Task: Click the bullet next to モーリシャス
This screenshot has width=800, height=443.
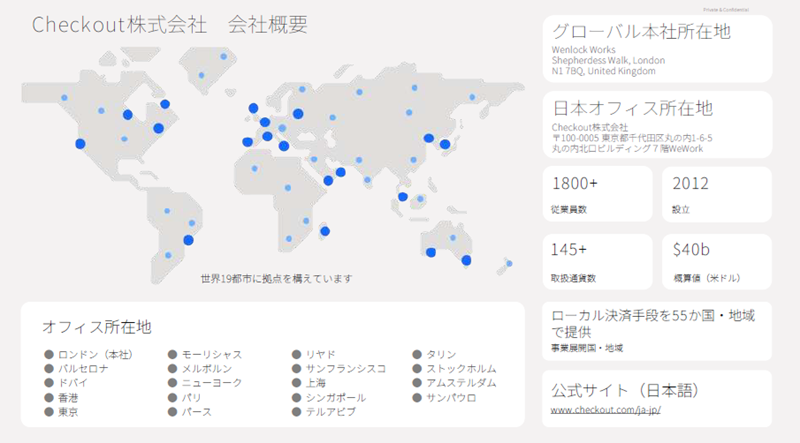Action: tap(172, 354)
